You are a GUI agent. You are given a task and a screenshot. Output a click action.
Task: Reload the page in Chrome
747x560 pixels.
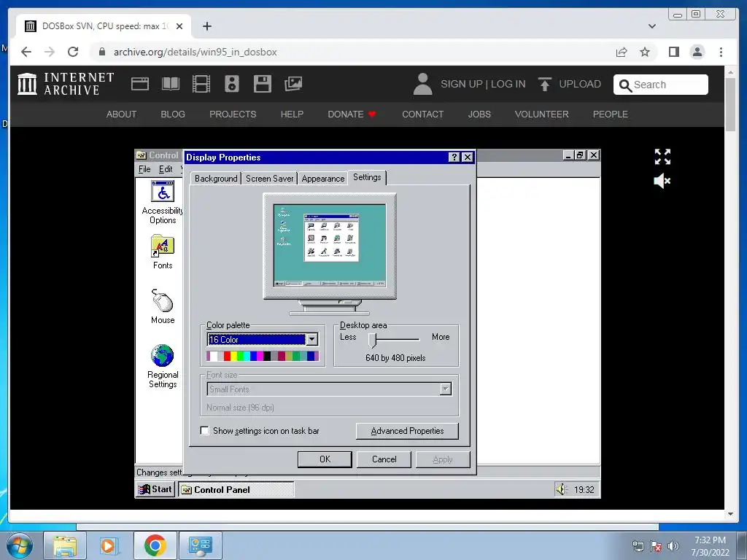tap(73, 52)
